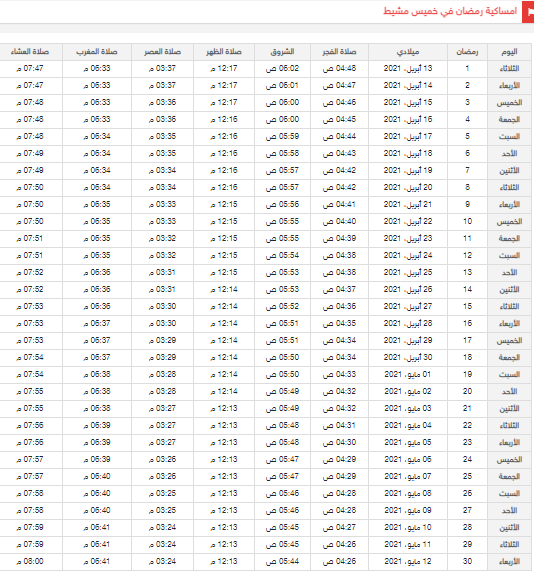Select the صلاة العصر column header
The height and width of the screenshot is (578, 534).
[x=163, y=52]
